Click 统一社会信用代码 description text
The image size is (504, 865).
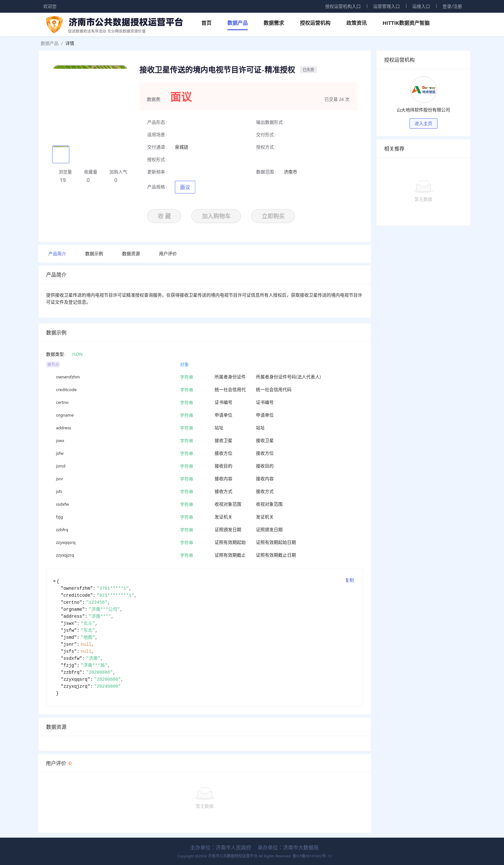pyautogui.click(x=273, y=390)
